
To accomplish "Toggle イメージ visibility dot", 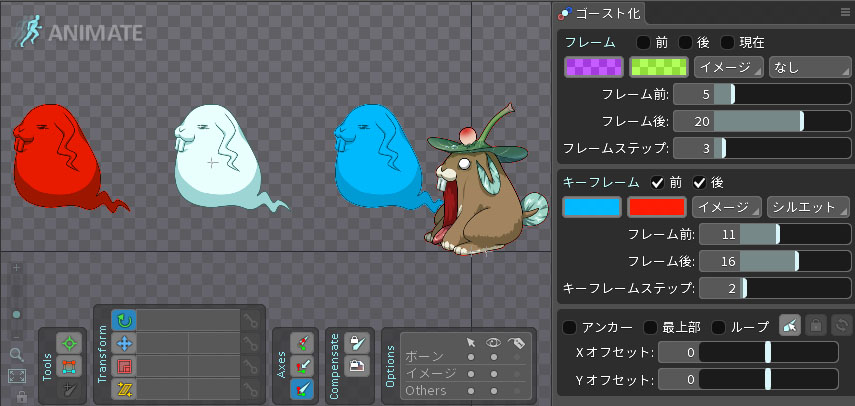I will (493, 374).
